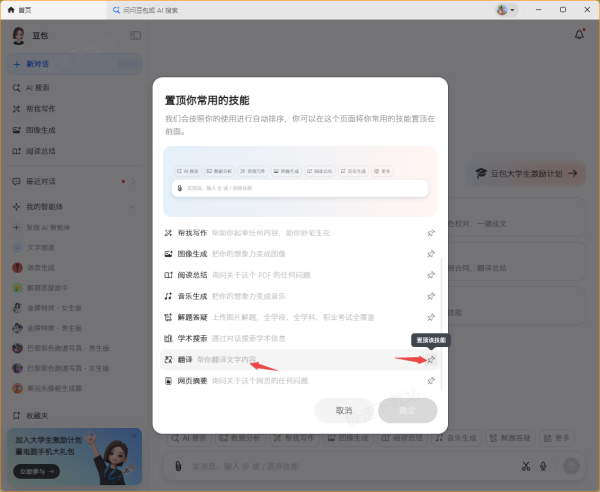Click the 网页摘要 icon in dialog list
The height and width of the screenshot is (492, 600).
coord(168,381)
